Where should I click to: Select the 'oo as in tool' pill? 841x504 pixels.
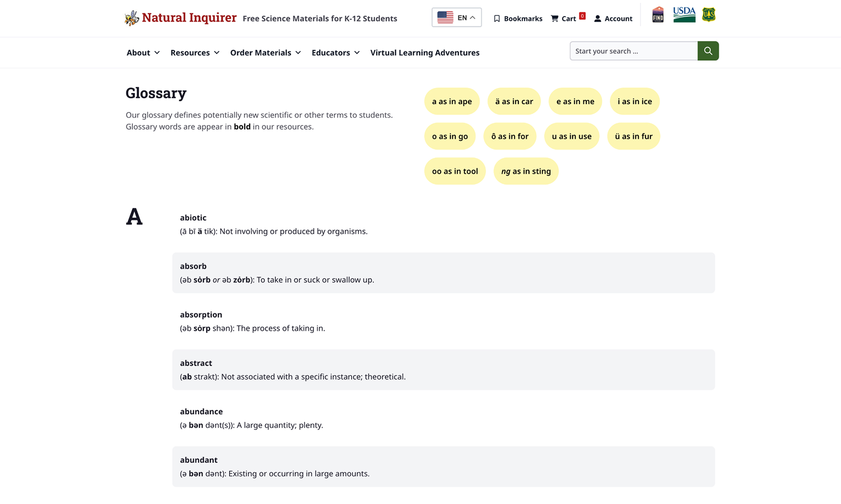click(x=455, y=171)
